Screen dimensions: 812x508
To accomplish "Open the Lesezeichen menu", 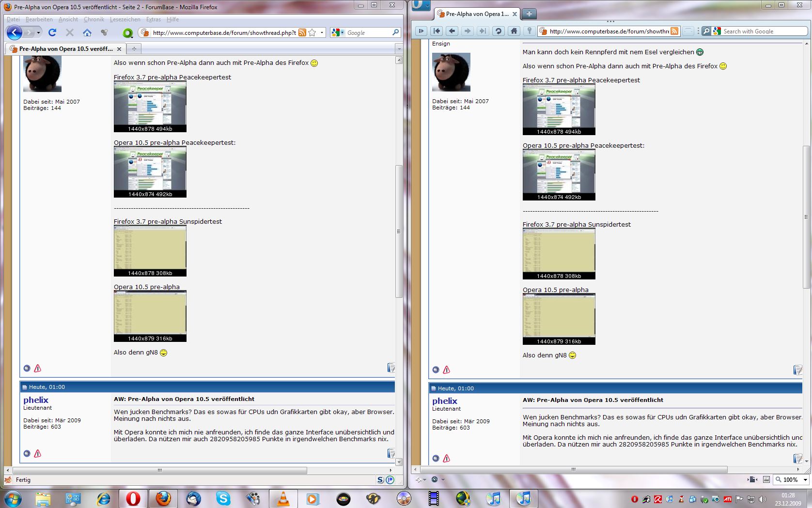I will (125, 19).
